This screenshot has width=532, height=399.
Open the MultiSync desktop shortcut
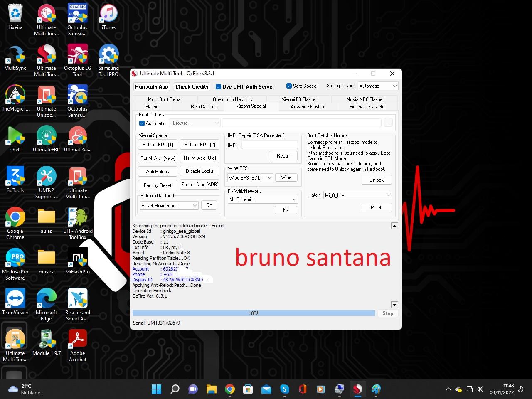coord(15,58)
